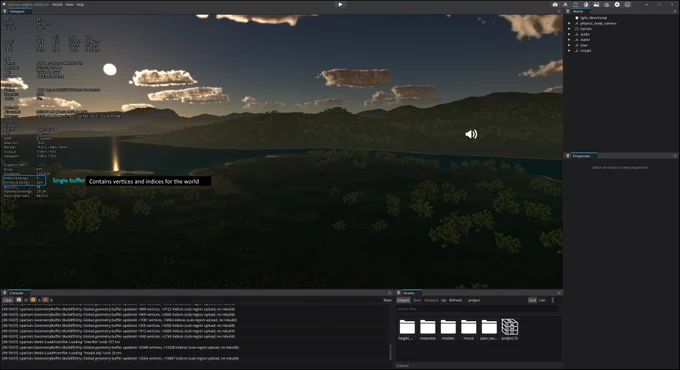Click the RenderDoc camera capture icon in the top toolbar
The height and width of the screenshot is (370, 680).
(555, 4)
